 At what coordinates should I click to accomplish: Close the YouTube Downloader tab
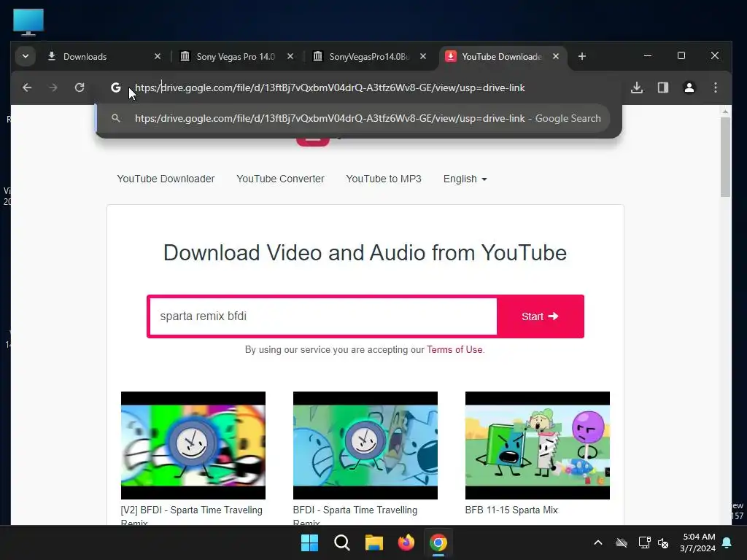555,57
